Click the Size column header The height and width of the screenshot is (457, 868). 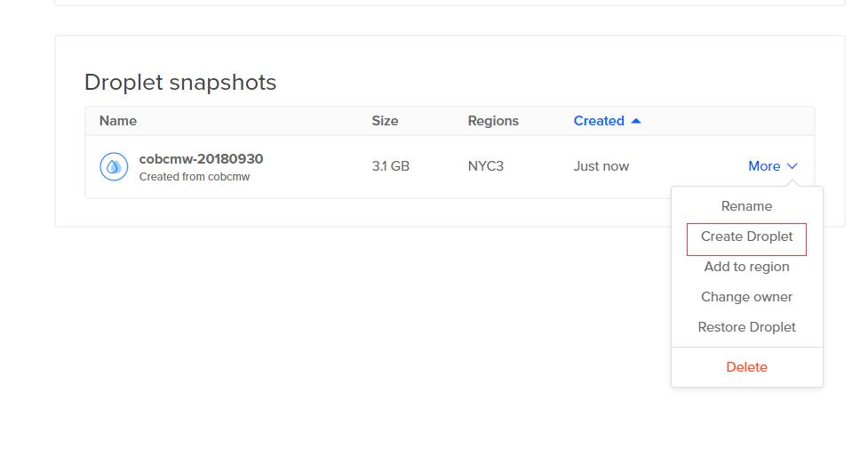click(x=385, y=121)
